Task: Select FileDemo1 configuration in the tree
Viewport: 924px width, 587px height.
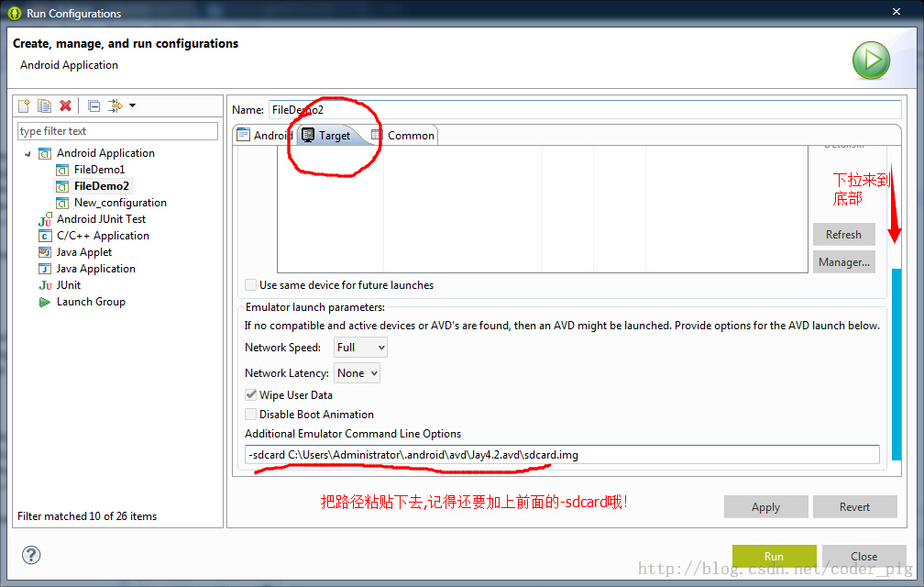Action: [99, 170]
